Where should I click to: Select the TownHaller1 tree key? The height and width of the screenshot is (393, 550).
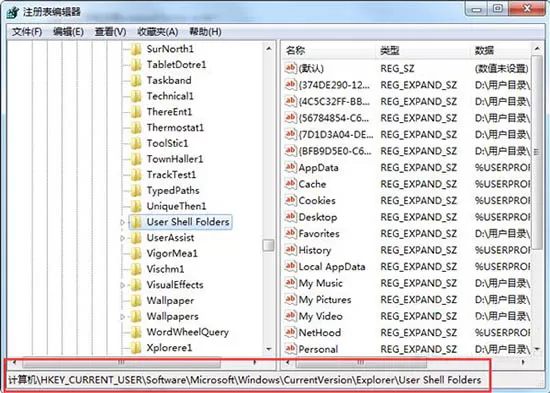pos(175,159)
